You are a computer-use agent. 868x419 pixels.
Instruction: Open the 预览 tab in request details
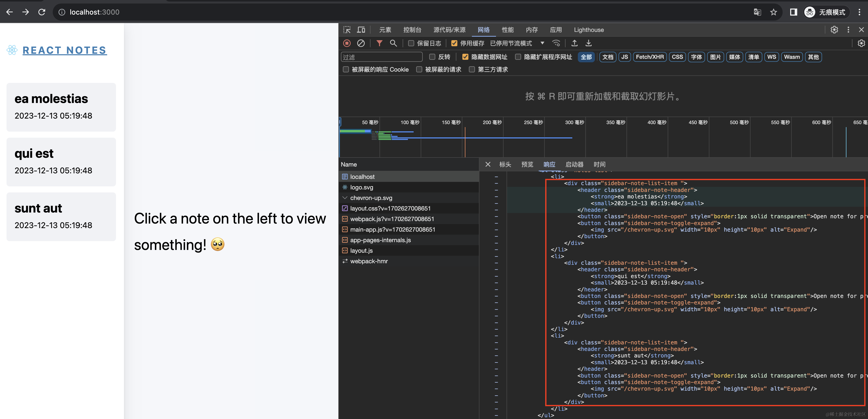pos(527,165)
